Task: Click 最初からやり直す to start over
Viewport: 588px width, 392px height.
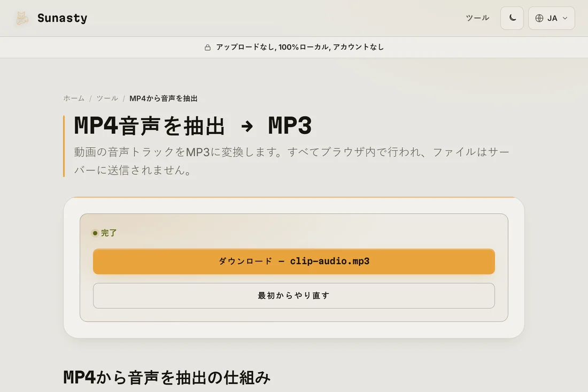Action: [294, 296]
